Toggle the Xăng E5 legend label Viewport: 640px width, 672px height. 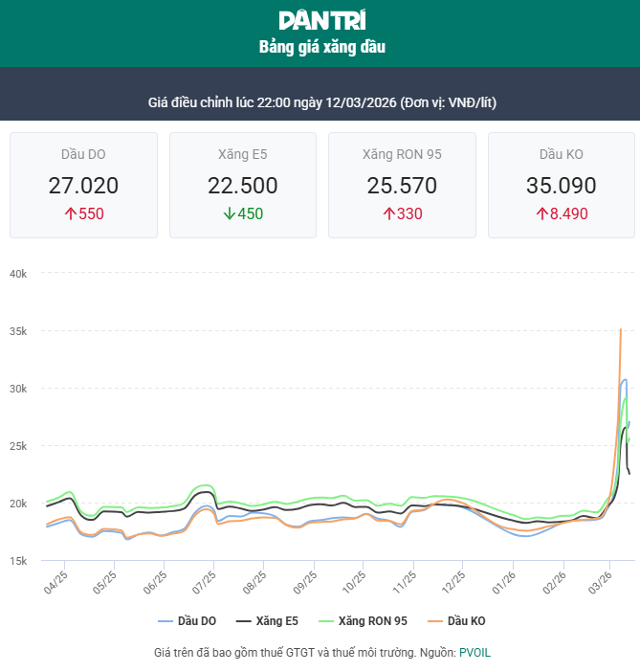tap(277, 621)
